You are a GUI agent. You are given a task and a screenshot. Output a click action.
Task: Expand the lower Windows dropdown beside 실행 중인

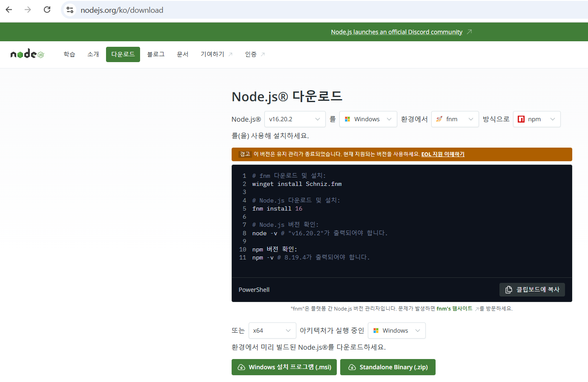tap(396, 331)
